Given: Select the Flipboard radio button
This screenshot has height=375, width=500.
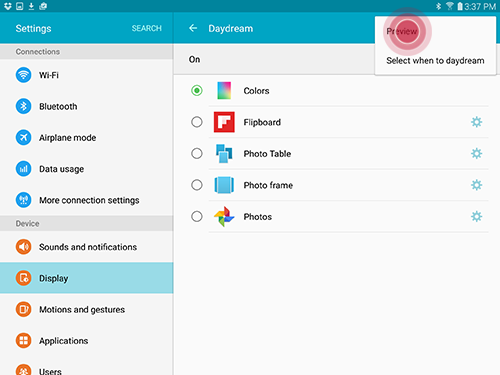Looking at the screenshot, I should (x=197, y=122).
